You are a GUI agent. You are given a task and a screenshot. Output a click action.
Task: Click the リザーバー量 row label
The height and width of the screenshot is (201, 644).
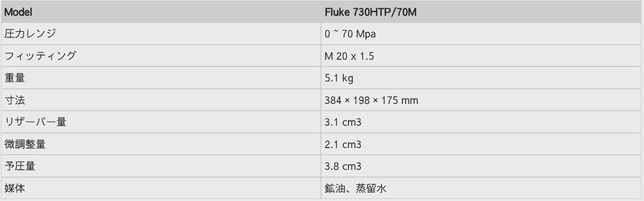35,122
